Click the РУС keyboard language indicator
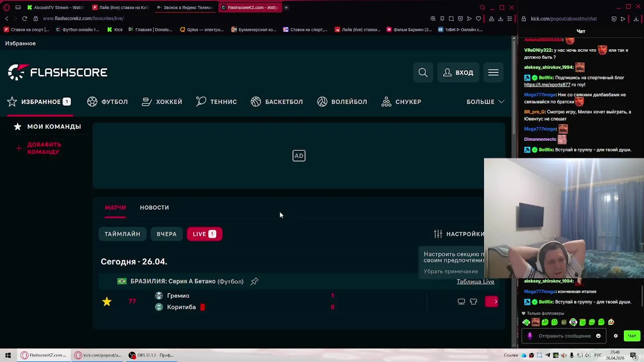644x362 pixels. pyautogui.click(x=598, y=355)
